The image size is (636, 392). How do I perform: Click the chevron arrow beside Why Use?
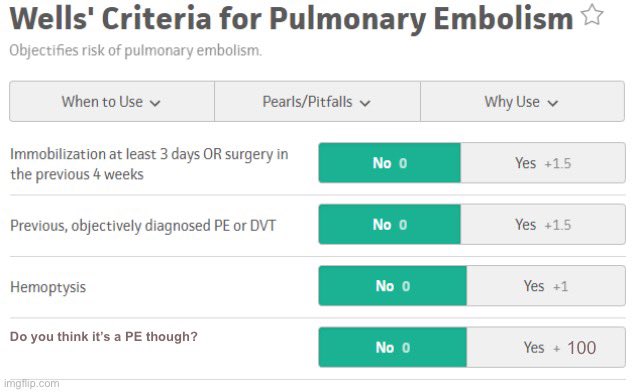[552, 103]
